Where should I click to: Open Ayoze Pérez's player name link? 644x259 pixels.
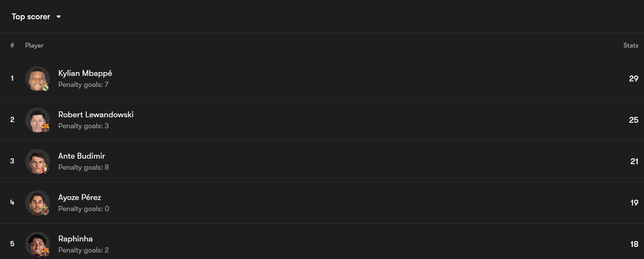click(80, 197)
